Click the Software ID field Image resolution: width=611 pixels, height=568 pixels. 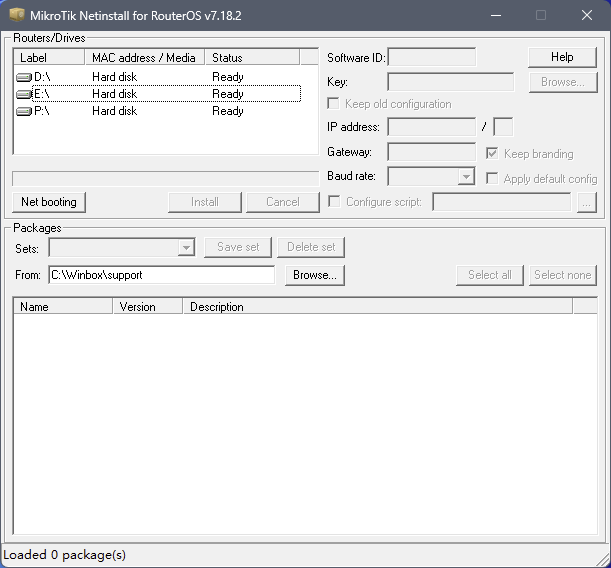pyautogui.click(x=431, y=58)
